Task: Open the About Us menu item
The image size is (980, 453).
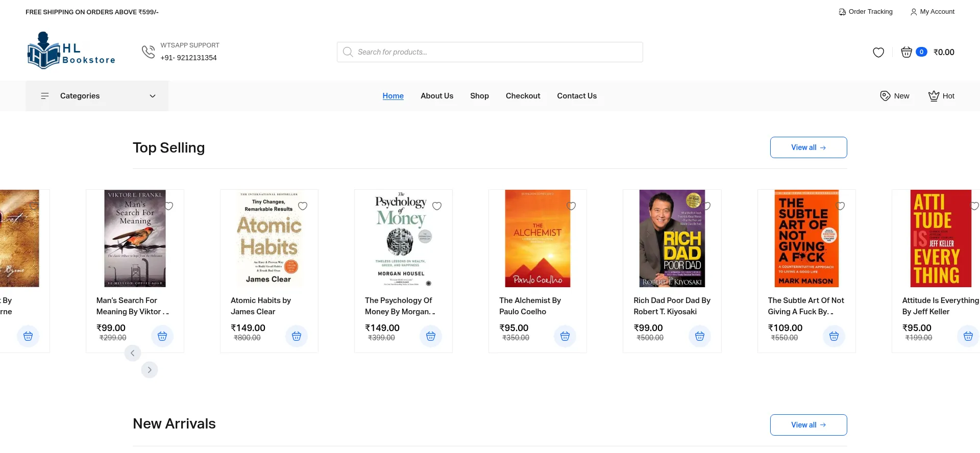Action: coord(437,96)
